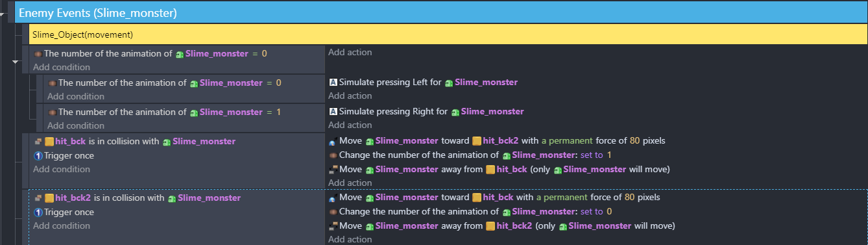868x245 pixels.
Task: Add condition under hit_bck collision event
Action: (x=62, y=170)
